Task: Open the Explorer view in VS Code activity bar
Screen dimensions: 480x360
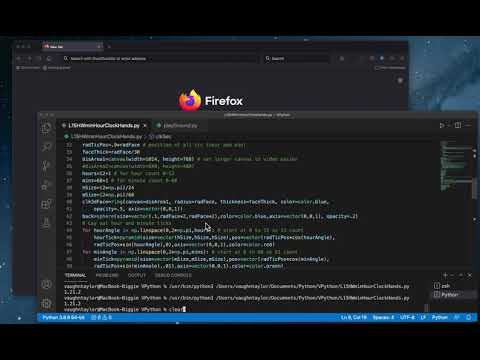Action: pos(47,128)
